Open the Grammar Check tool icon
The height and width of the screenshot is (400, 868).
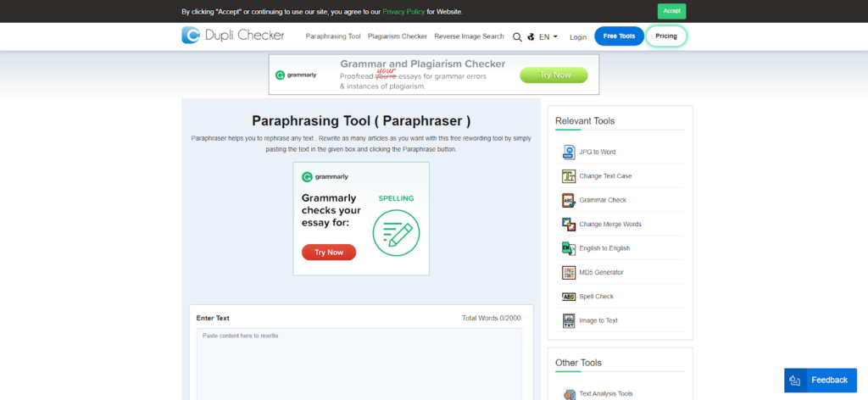coord(569,200)
